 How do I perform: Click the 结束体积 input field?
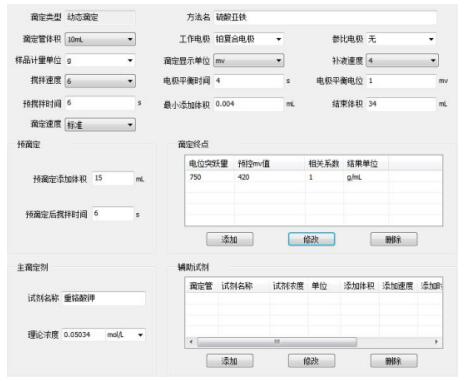click(401, 104)
